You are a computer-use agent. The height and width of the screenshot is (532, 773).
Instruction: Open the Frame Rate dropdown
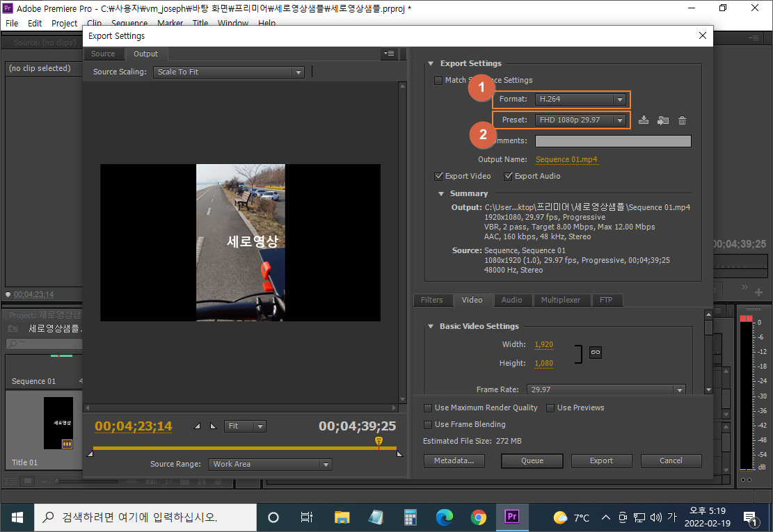point(606,389)
